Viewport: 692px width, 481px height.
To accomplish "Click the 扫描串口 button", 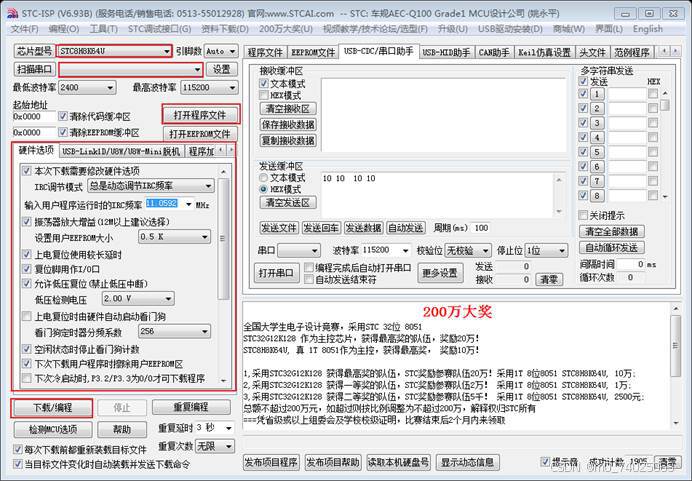I will (34, 69).
